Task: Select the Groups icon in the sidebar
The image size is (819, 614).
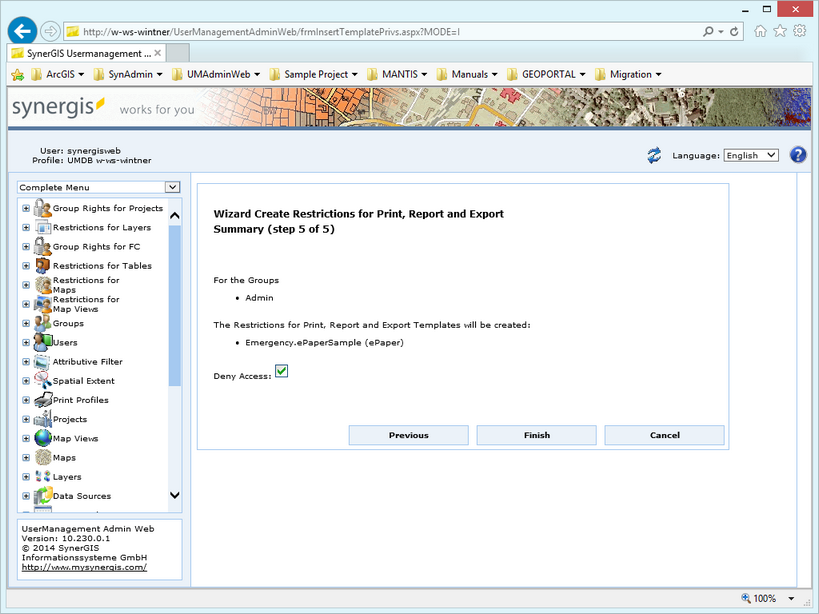Action: click(41, 323)
